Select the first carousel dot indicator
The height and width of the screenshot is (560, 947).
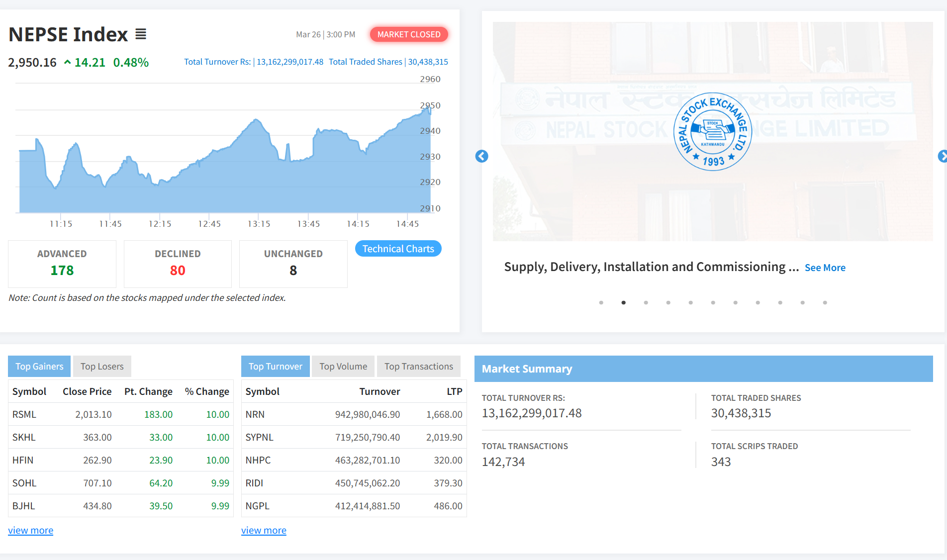click(601, 302)
